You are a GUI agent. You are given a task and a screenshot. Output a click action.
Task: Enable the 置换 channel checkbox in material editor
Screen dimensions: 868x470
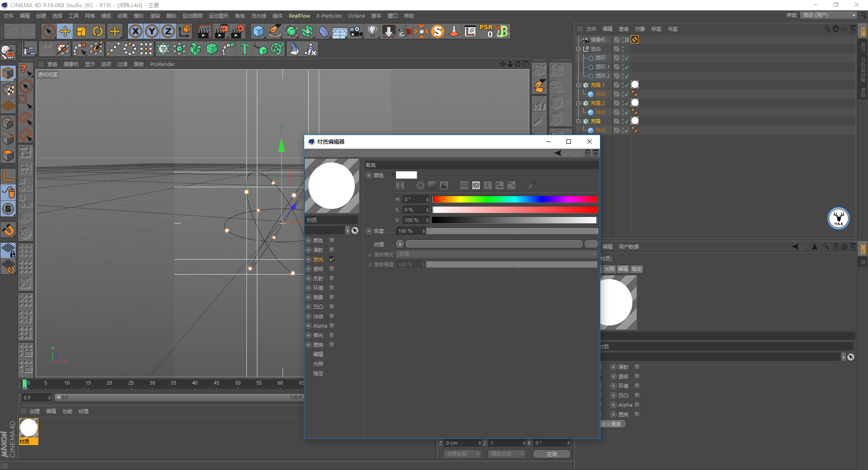[x=332, y=345]
